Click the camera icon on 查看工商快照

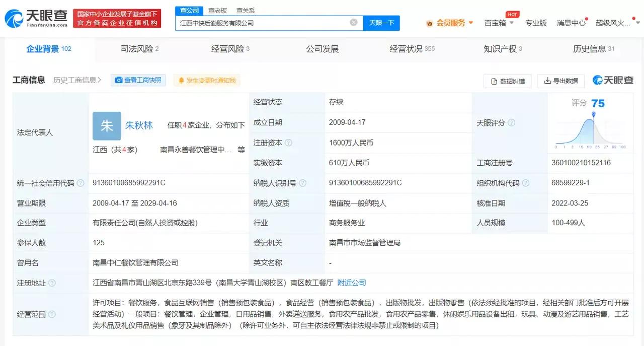(118, 80)
